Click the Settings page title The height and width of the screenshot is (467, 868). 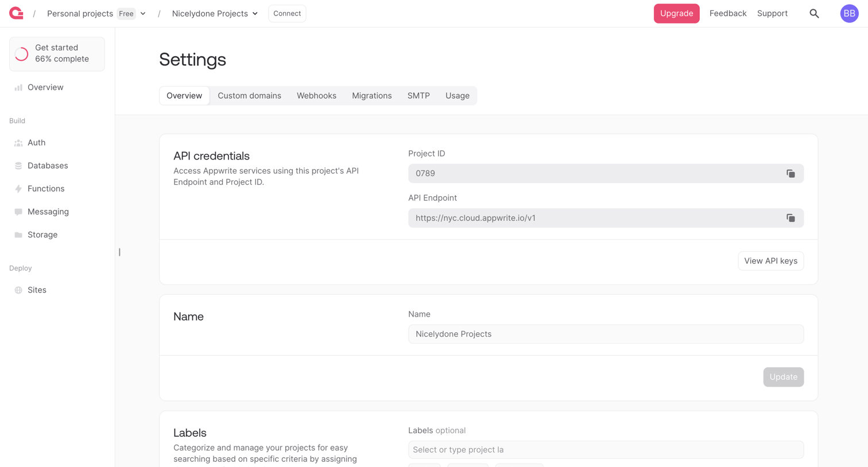pos(192,59)
